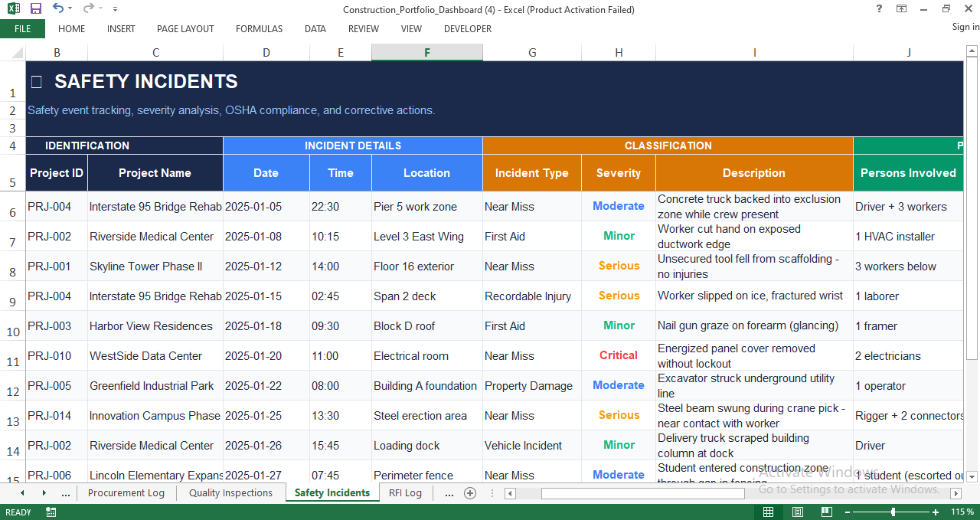The width and height of the screenshot is (980, 520).
Task: Click the Severity column heading
Action: 619,173
